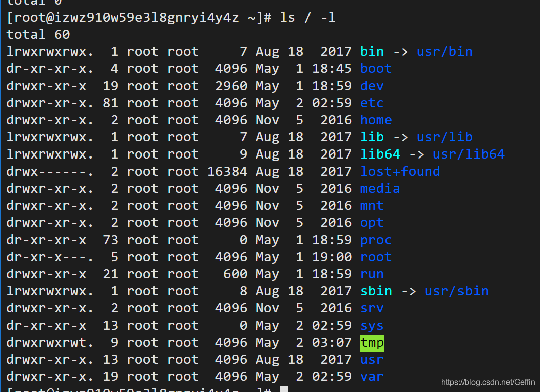Click the green-highlighted 'tmp' directory
540x392 pixels.
coord(372,343)
